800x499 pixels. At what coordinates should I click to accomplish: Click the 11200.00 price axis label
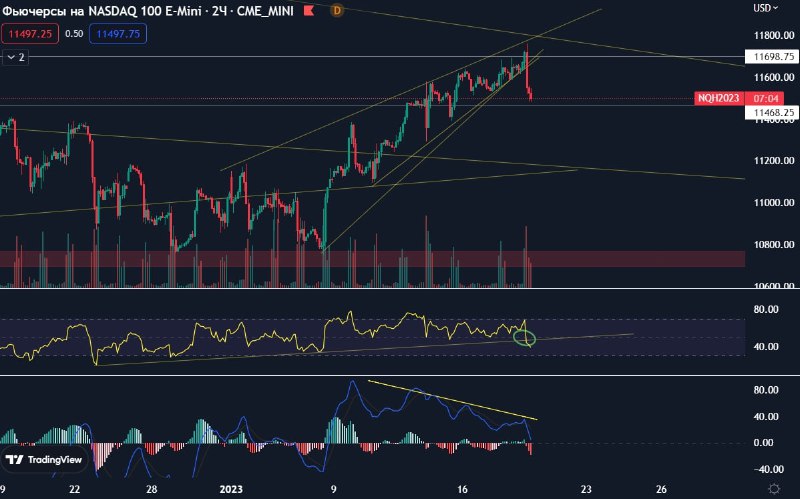tap(774, 161)
